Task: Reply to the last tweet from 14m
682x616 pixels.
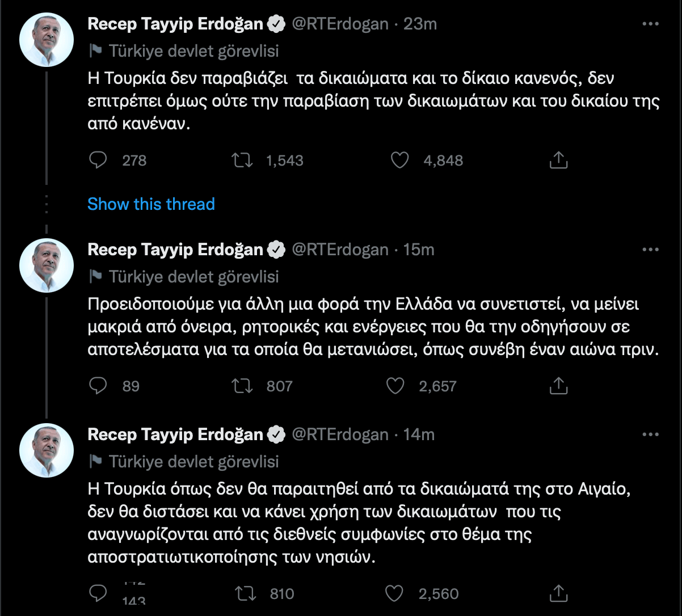Action: click(x=99, y=593)
